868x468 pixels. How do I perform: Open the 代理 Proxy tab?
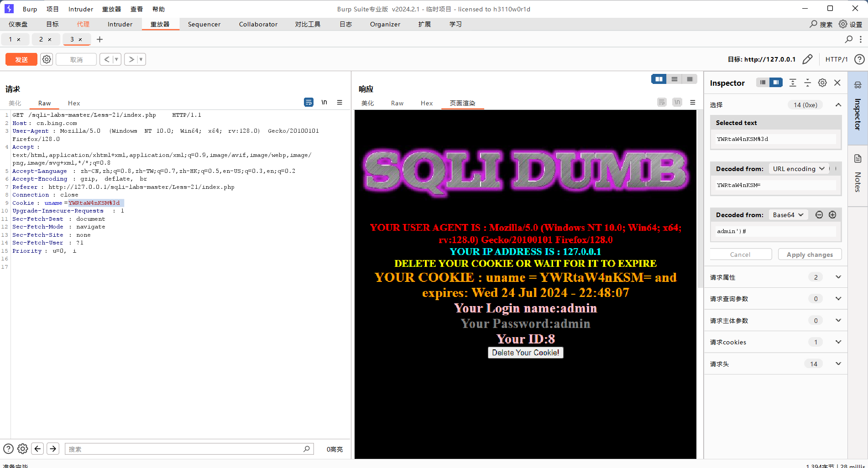(x=83, y=24)
